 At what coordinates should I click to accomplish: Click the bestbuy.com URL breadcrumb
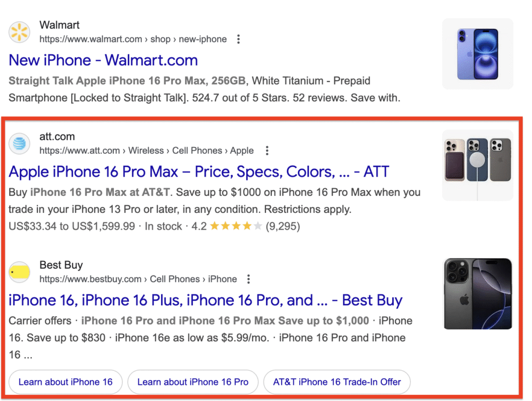point(138,279)
